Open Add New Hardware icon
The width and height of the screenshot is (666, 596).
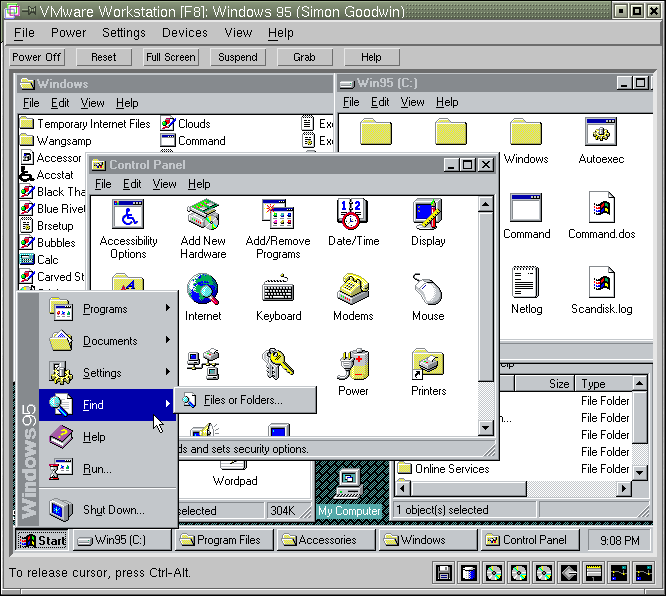pos(203,229)
